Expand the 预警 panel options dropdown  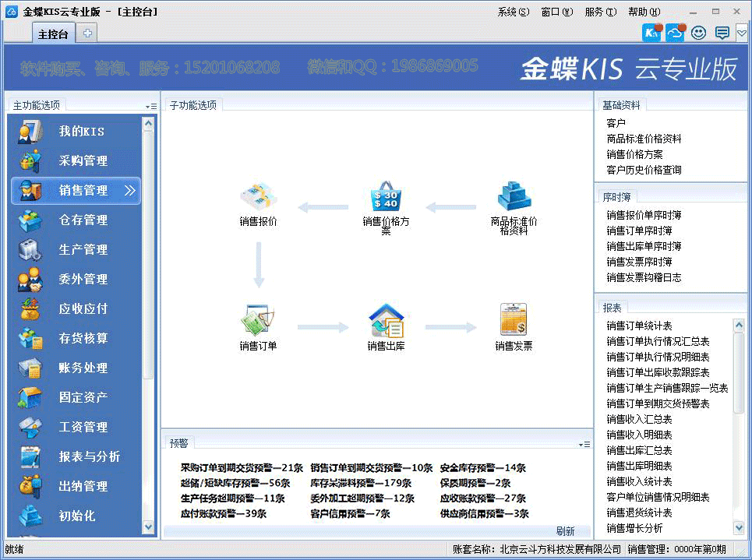coord(584,444)
